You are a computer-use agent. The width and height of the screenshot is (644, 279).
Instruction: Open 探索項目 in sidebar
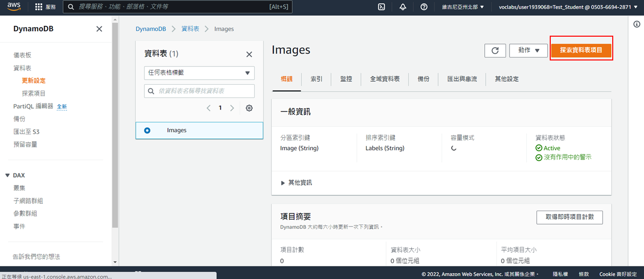tap(34, 94)
